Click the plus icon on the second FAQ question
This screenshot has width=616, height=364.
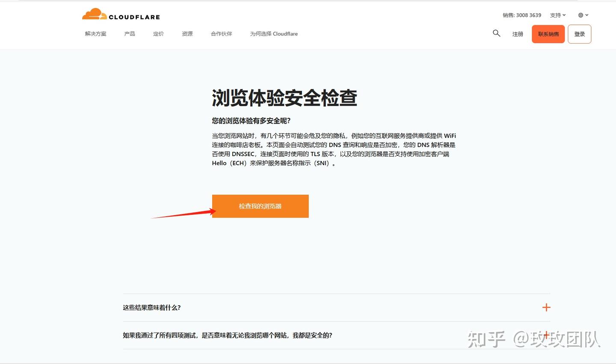(546, 335)
